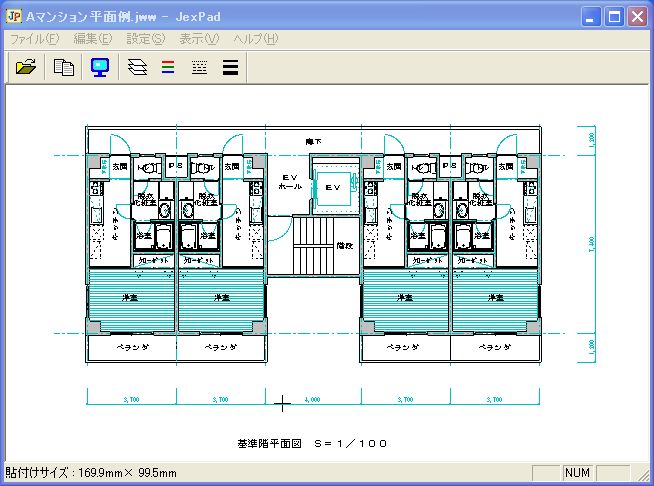The height and width of the screenshot is (486, 654).
Task: Open the layer settings stacked-sheets icon
Action: coord(138,67)
